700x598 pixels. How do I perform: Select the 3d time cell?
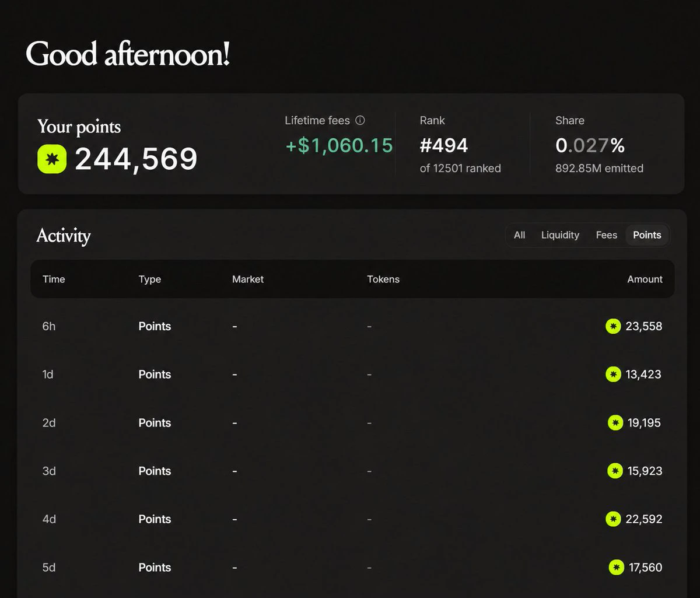point(49,471)
